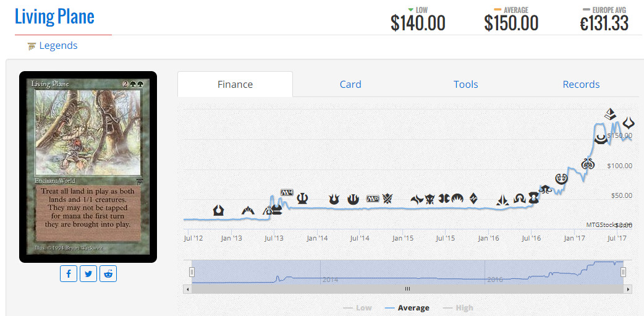Screen dimensions: 644x316
Task: Click the stacked pyramid set icon
Action: tap(611, 113)
